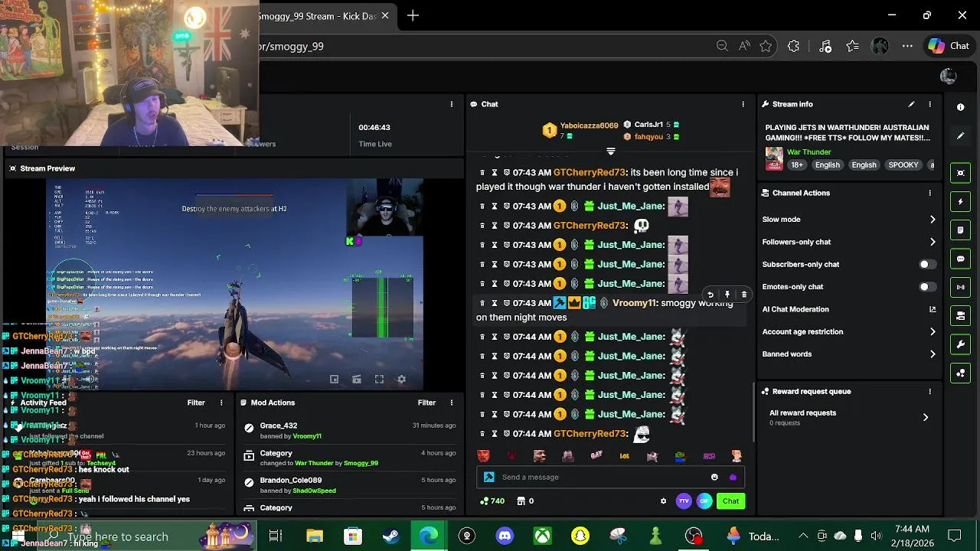Click the 18+ stream tag

tap(796, 165)
